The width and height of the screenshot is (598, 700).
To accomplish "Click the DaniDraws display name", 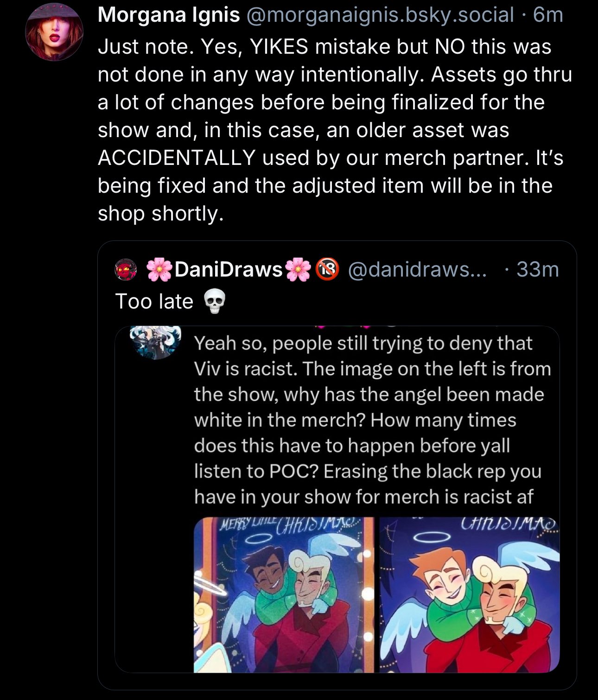I will coord(228,269).
